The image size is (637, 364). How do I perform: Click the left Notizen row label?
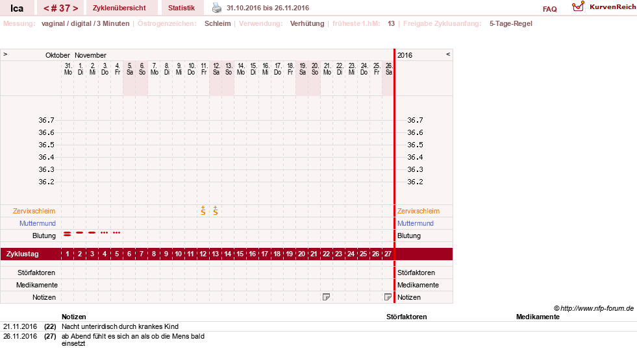[44, 297]
